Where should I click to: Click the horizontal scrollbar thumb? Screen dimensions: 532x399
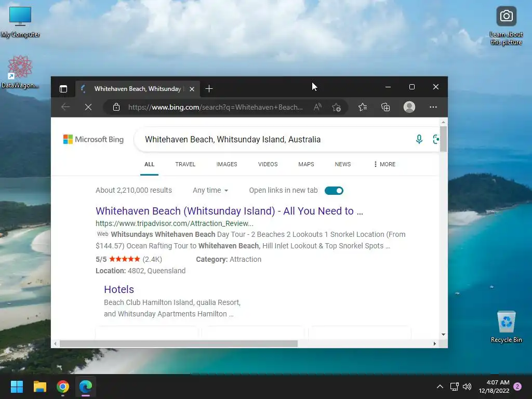pyautogui.click(x=179, y=344)
